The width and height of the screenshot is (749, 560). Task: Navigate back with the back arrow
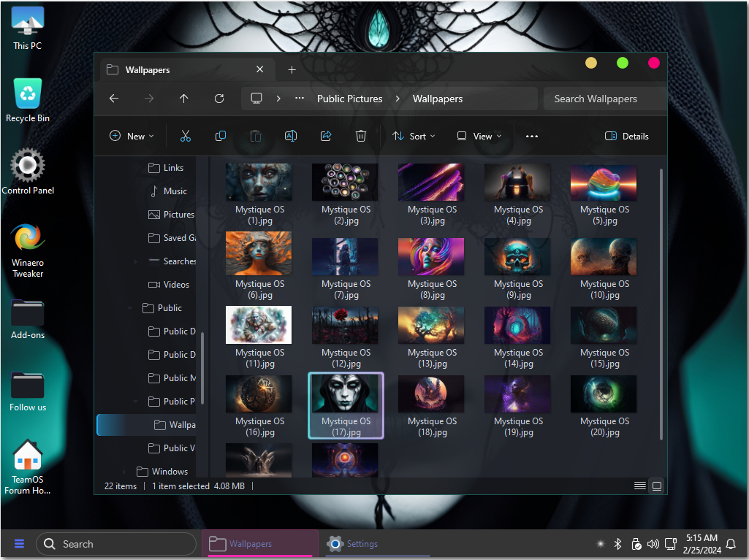pyautogui.click(x=114, y=99)
